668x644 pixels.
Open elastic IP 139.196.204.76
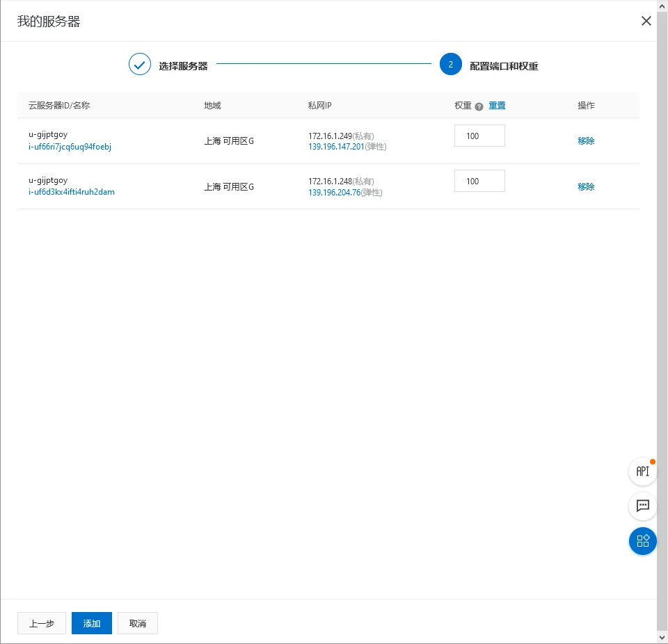click(x=335, y=193)
